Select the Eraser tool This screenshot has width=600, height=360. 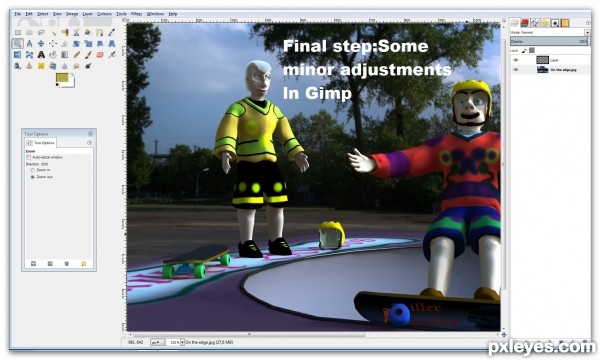[x=100, y=55]
